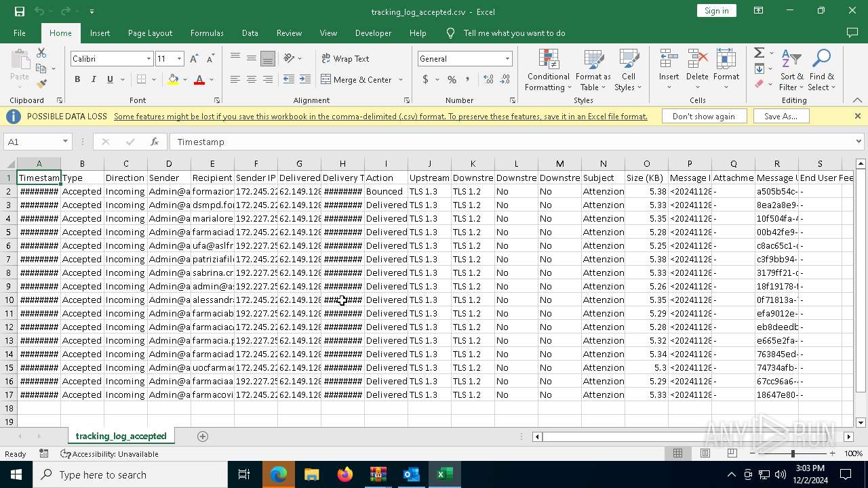Switch to Page Layout view in status bar
Image resolution: width=868 pixels, height=488 pixels.
pyautogui.click(x=705, y=453)
